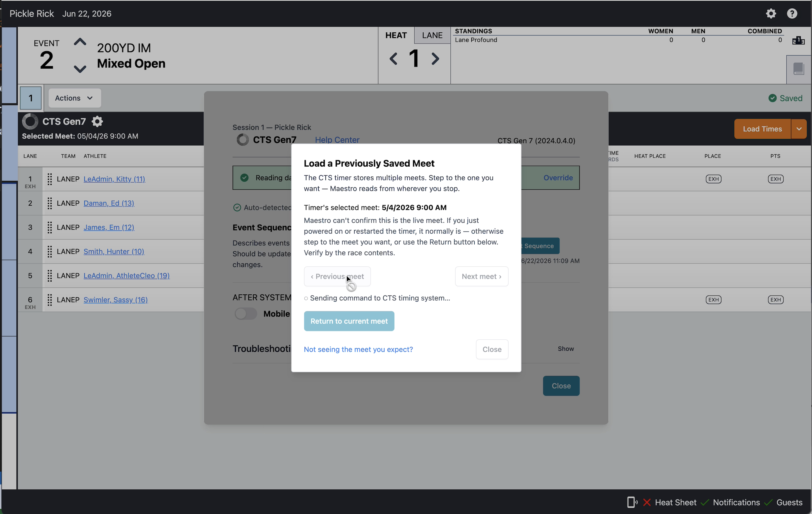Open athlete Swimler, Sassy (16)

coord(116,300)
